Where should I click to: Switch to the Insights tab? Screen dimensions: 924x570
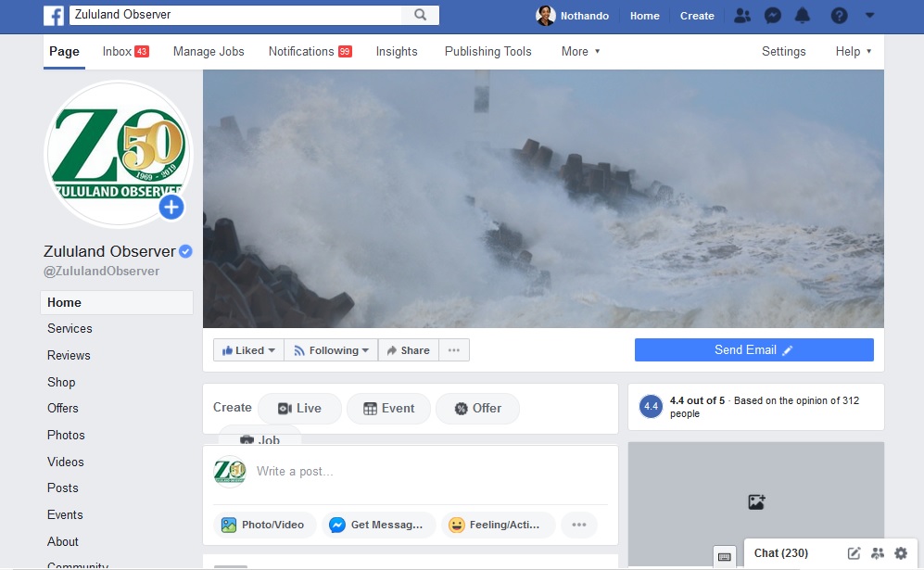pos(397,52)
